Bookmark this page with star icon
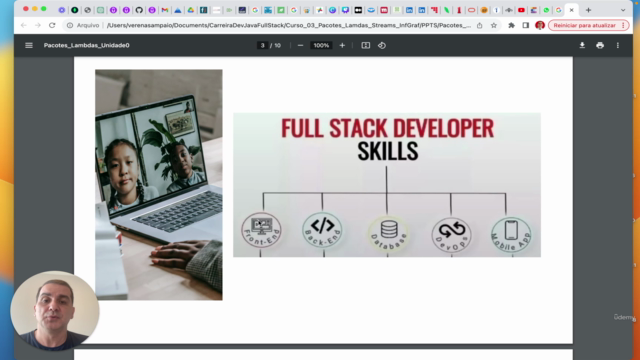The width and height of the screenshot is (640, 360). point(493,25)
